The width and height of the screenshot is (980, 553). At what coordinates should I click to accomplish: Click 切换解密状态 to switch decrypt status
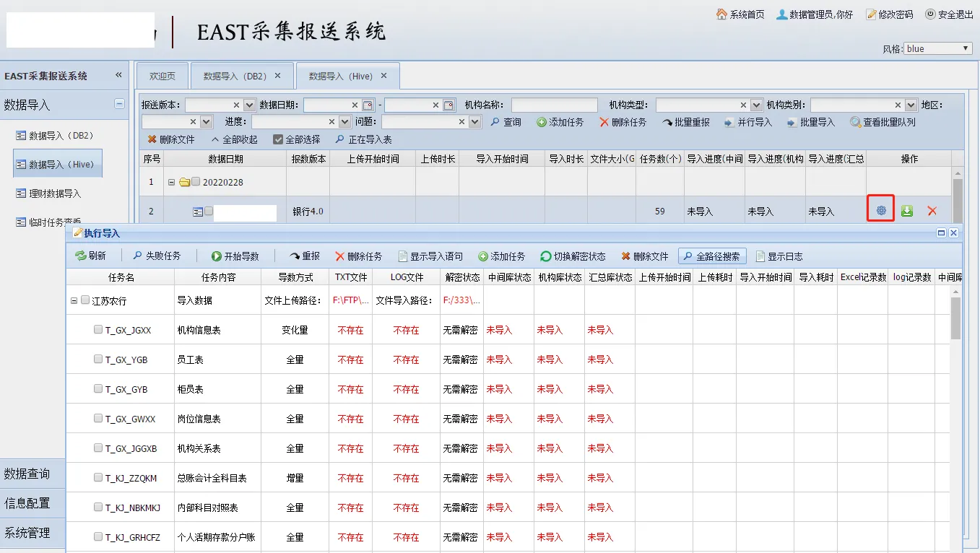(x=573, y=256)
